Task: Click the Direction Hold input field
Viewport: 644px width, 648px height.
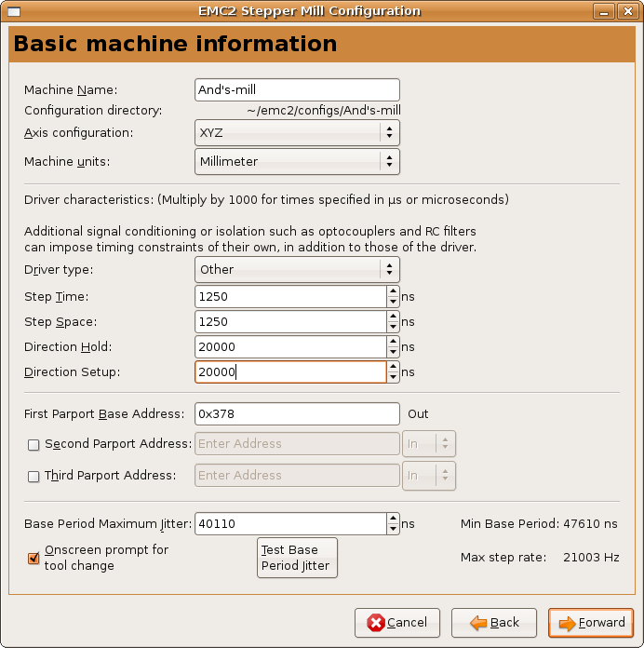Action: click(290, 346)
